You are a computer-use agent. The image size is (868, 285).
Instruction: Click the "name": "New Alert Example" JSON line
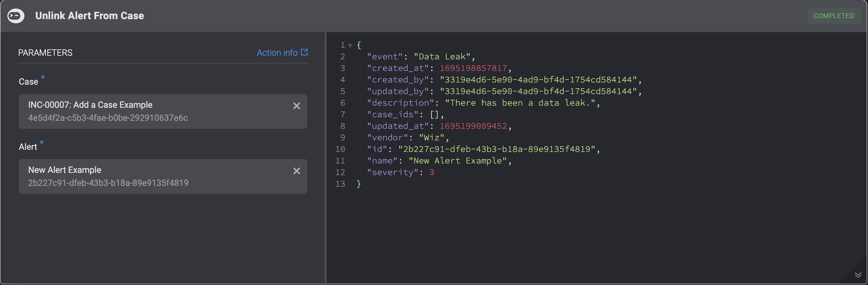(439, 161)
